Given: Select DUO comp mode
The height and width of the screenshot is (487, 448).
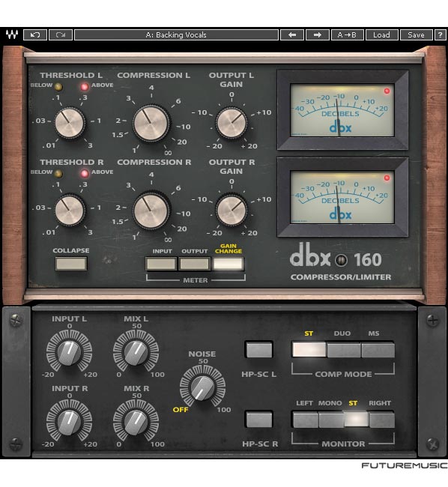Looking at the screenshot, I should pyautogui.click(x=344, y=350).
